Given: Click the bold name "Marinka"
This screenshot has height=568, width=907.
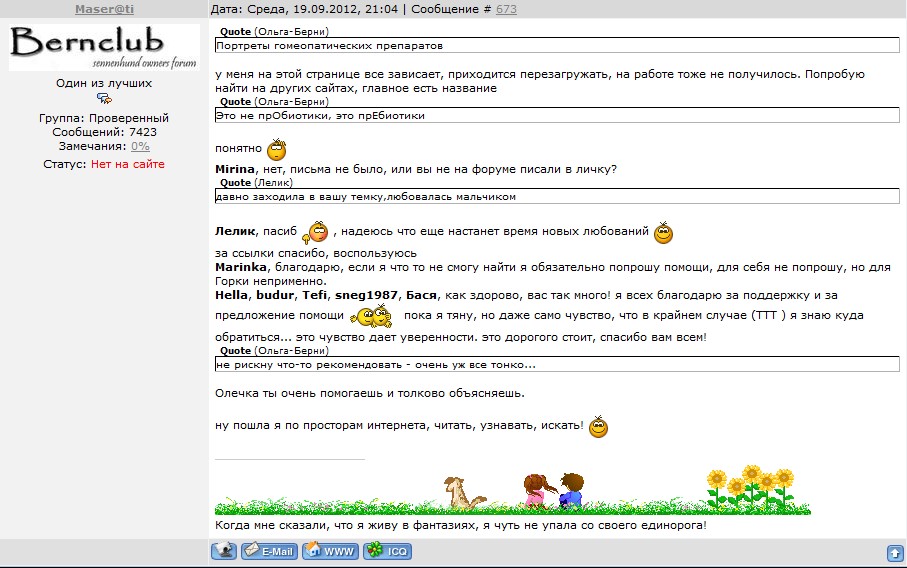Looking at the screenshot, I should [x=241, y=267].
